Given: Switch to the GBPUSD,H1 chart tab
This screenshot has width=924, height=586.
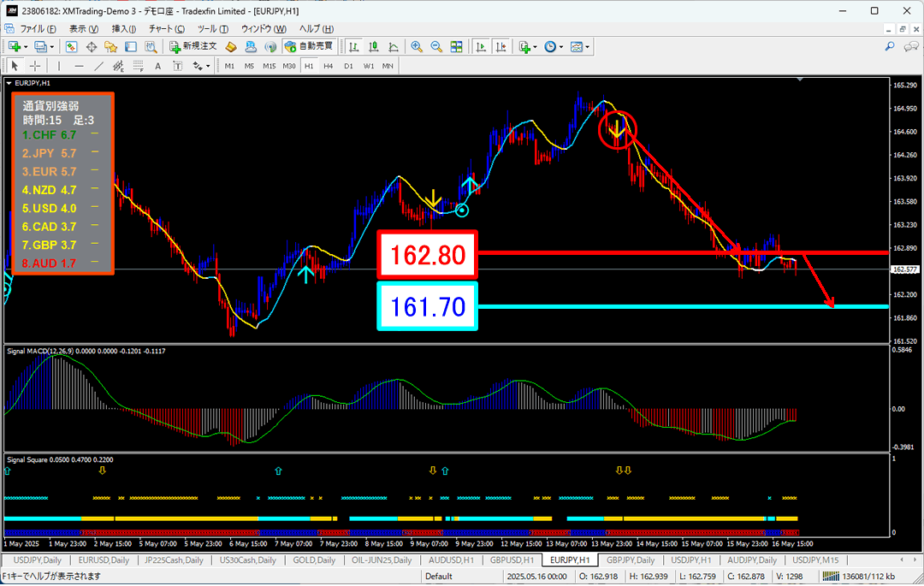Looking at the screenshot, I should coord(512,560).
